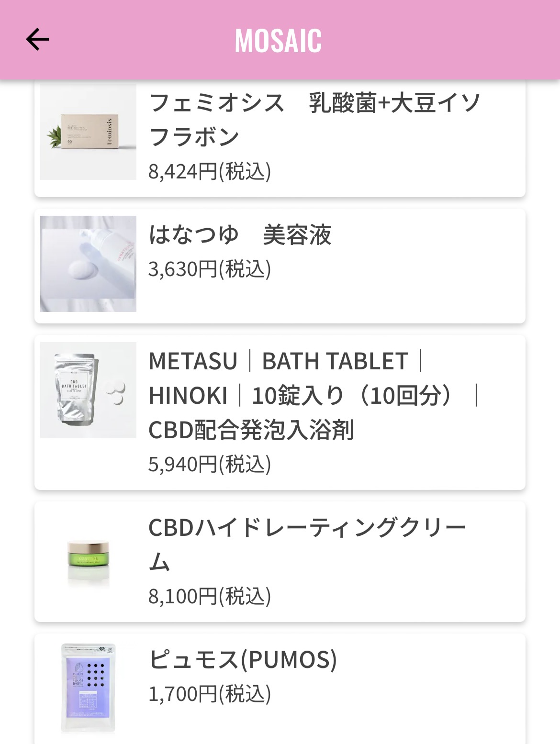This screenshot has width=560, height=744.
Task: Select the はなつゆ 美容液 title
Action: 240,235
